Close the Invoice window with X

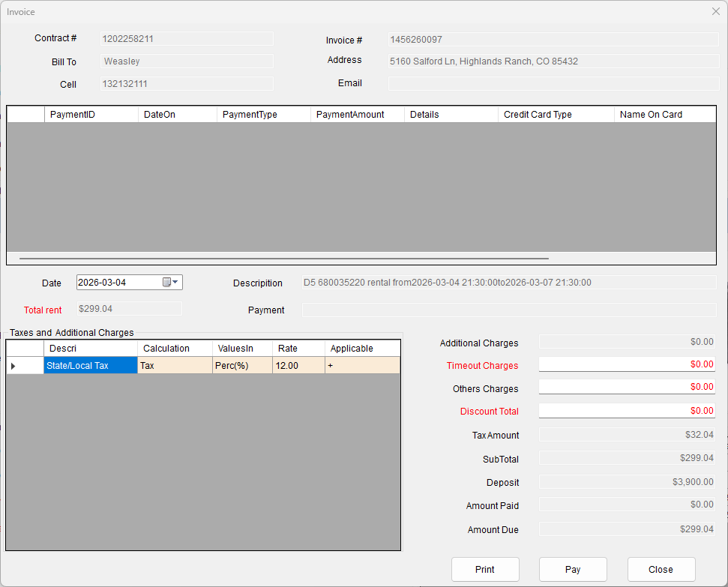715,11
